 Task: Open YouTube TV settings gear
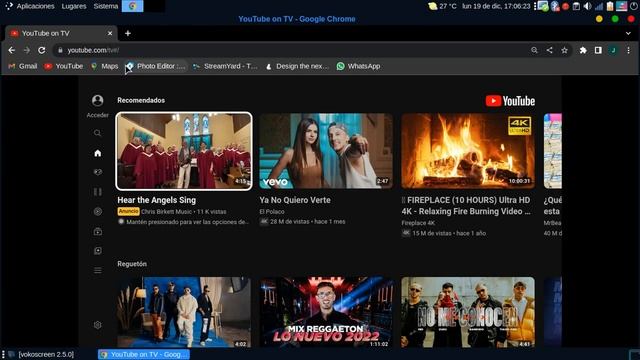[98, 325]
